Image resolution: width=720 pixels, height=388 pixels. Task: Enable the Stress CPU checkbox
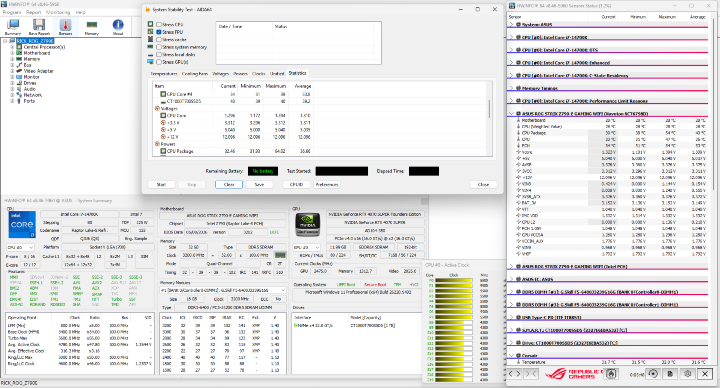159,24
